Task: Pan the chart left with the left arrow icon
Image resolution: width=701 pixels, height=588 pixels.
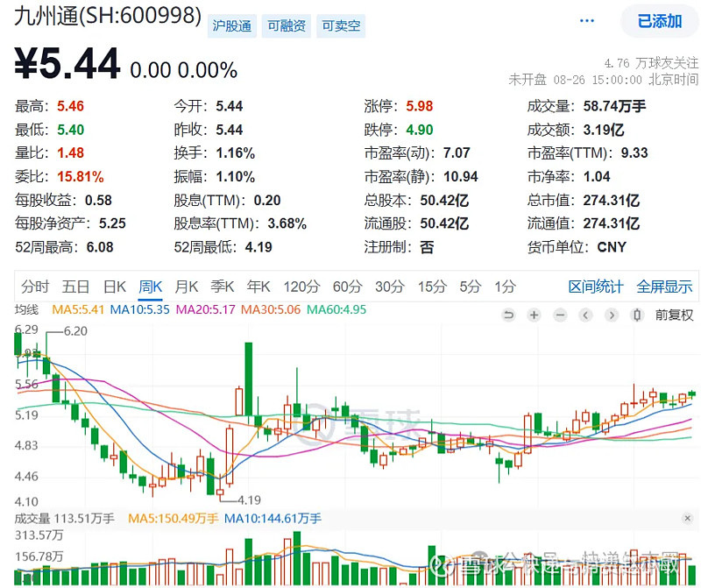Action: [585, 315]
